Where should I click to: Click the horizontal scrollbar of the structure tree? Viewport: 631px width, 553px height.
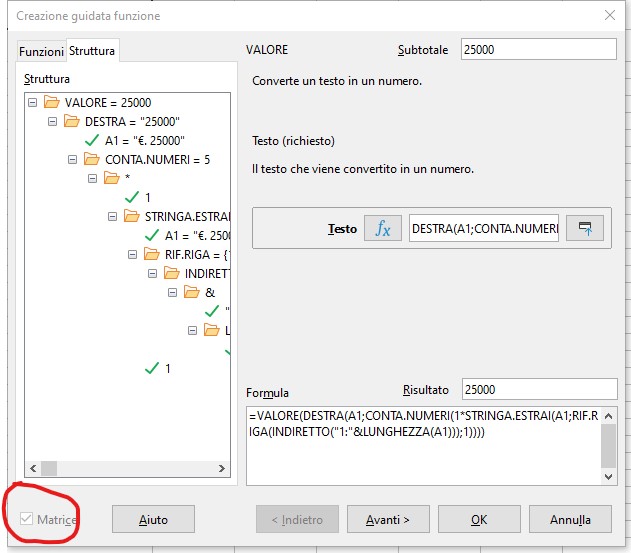point(127,468)
